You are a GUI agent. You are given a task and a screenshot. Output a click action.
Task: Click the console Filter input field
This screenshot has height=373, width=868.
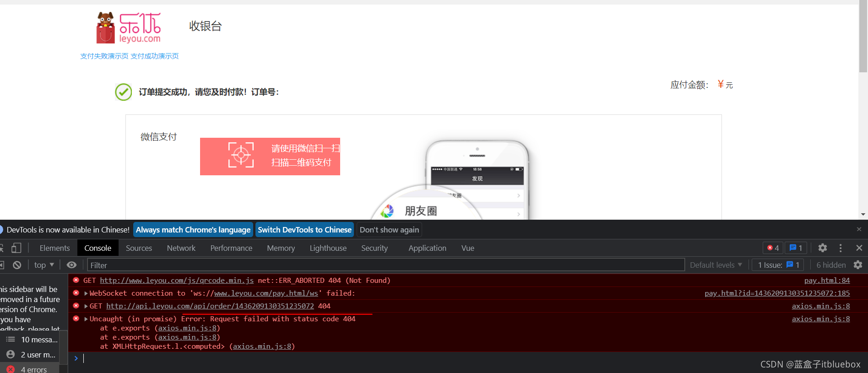[x=386, y=265]
